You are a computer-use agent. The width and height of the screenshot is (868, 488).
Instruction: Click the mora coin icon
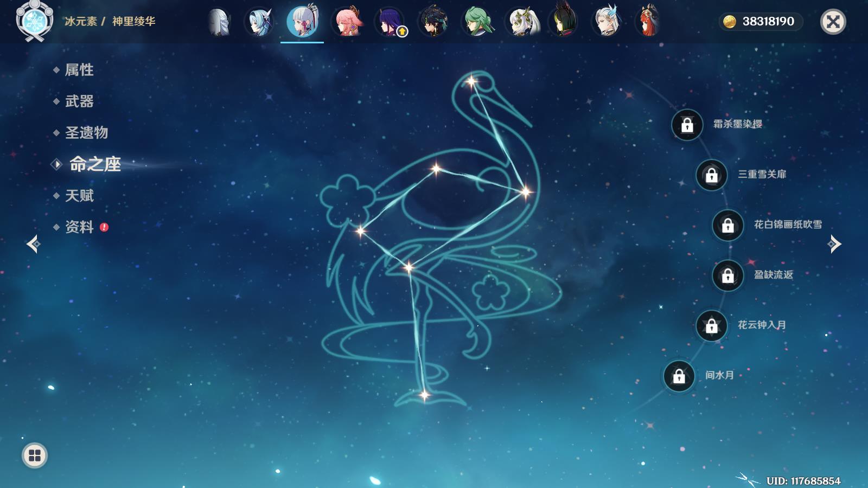(x=730, y=22)
